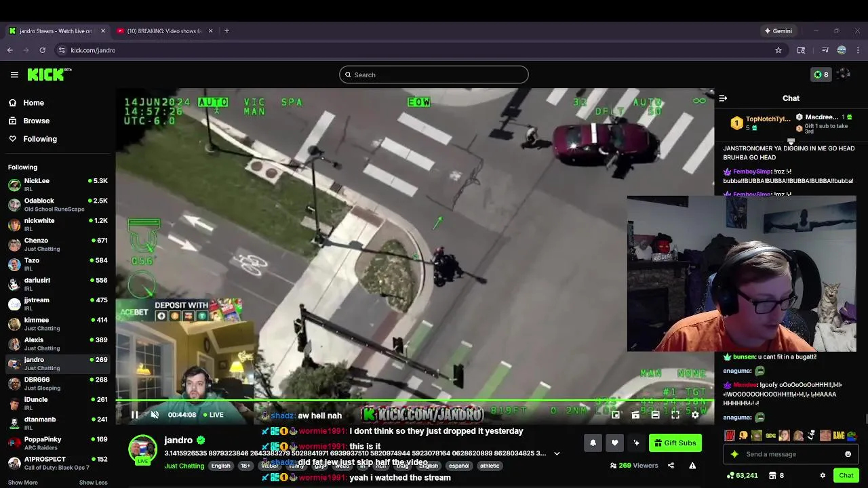Open jandro's profile avatar
The width and height of the screenshot is (868, 488).
tap(143, 450)
